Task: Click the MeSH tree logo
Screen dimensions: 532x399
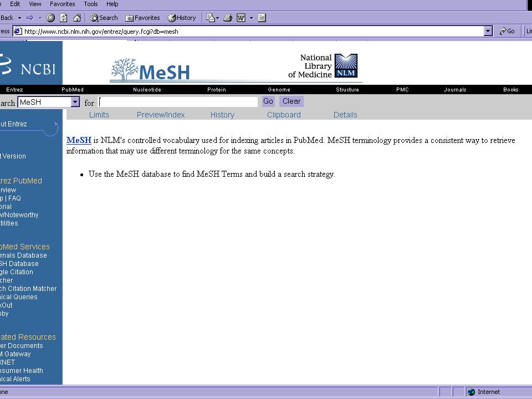Action: pyautogui.click(x=150, y=70)
